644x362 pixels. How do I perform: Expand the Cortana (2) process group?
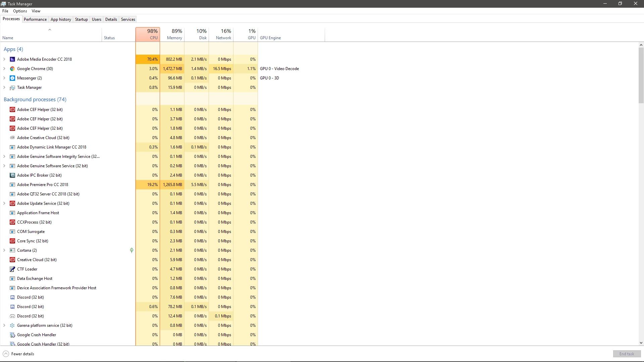(x=4, y=250)
